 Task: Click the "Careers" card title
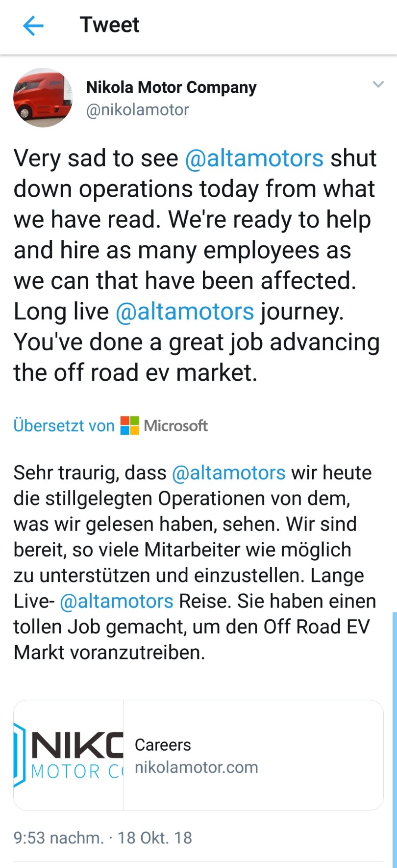pos(163,745)
